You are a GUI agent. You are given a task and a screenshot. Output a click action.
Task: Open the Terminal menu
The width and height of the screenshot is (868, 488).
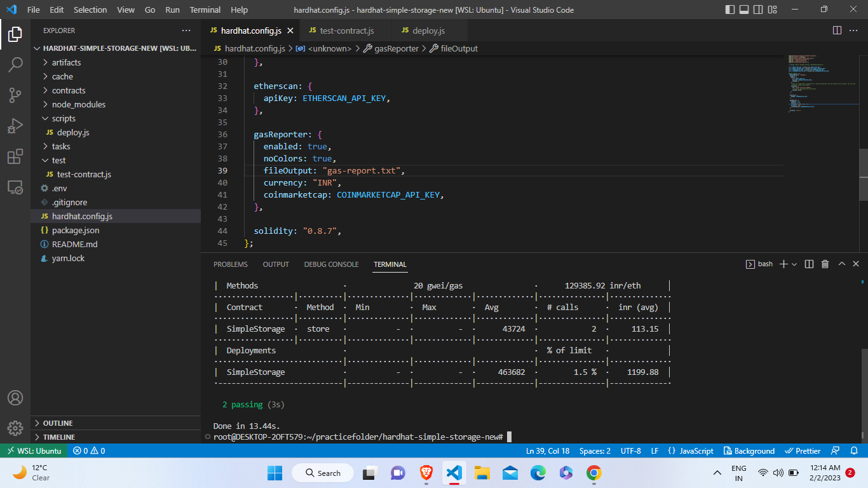pyautogui.click(x=205, y=10)
